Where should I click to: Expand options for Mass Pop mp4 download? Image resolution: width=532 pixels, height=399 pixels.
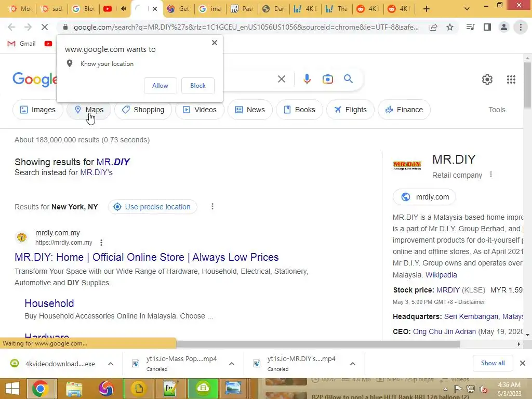click(x=231, y=364)
